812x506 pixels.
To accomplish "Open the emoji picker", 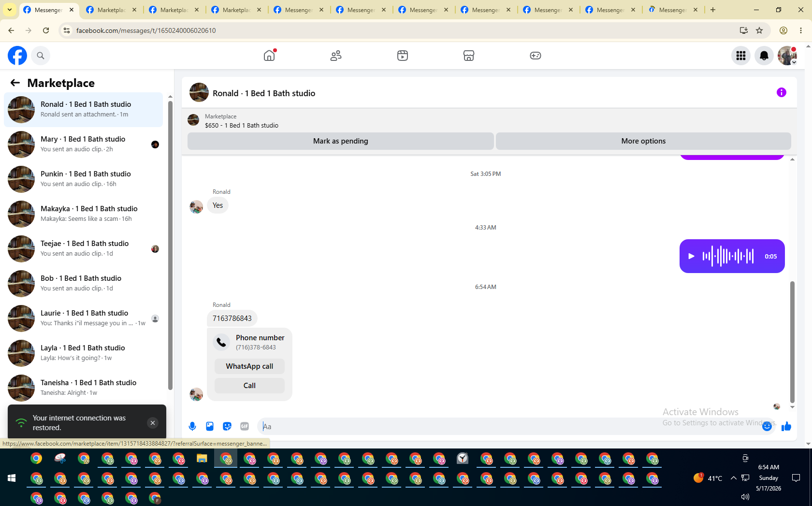I will pos(767,426).
